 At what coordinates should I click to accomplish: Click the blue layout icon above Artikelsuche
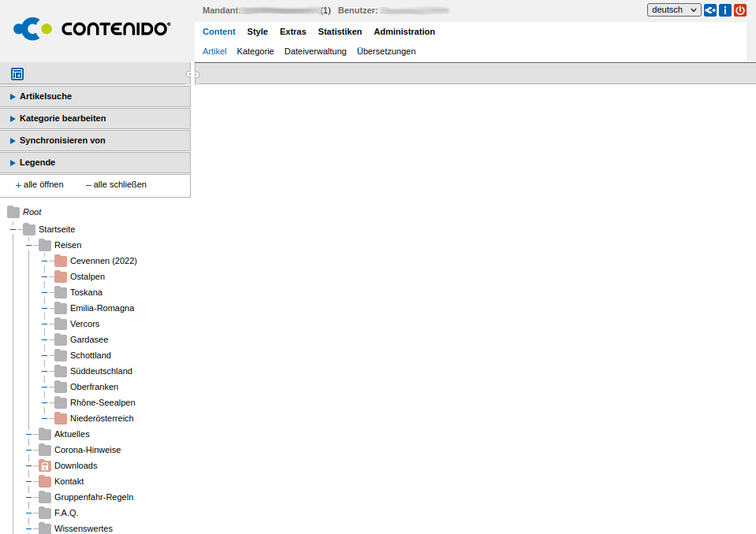(x=17, y=74)
